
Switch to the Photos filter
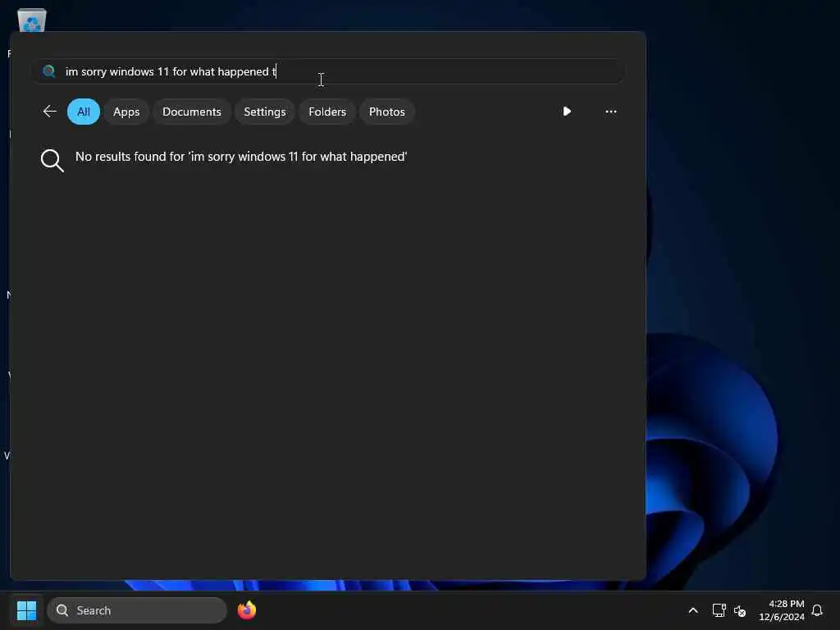[x=387, y=112]
